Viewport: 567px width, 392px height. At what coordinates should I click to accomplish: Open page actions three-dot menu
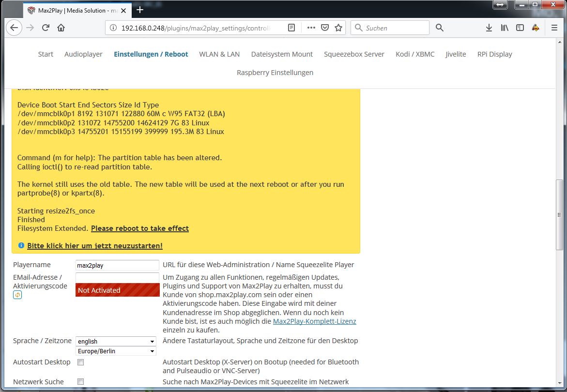311,28
